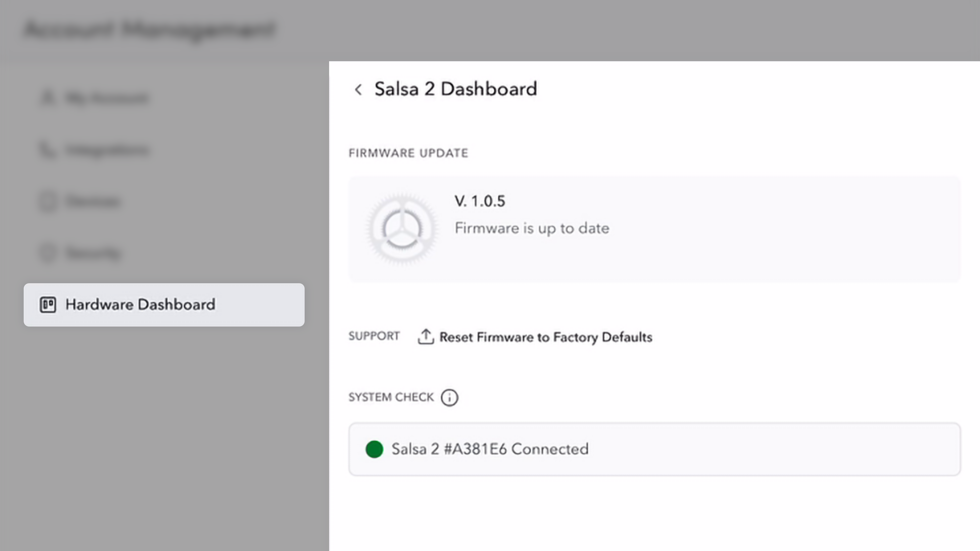
Task: Open the System Check info icon
Action: pos(449,397)
